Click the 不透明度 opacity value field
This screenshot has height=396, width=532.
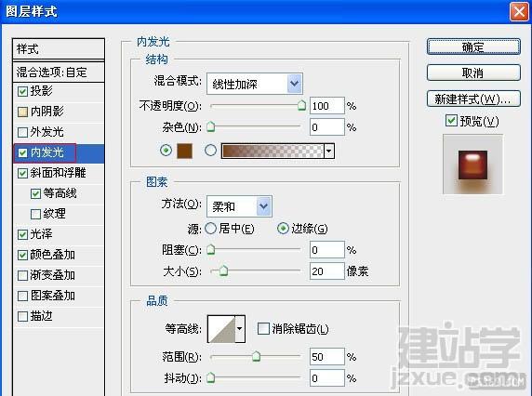tap(327, 106)
